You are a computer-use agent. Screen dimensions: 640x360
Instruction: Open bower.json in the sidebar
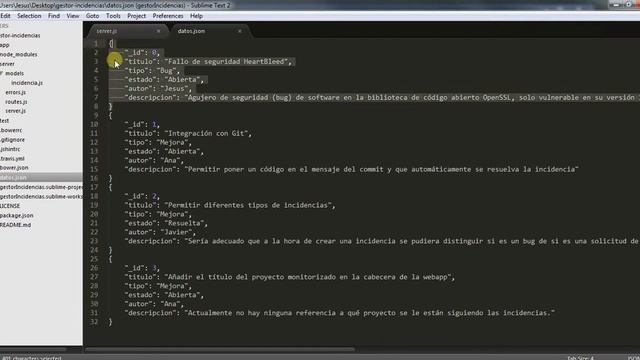click(x=14, y=168)
